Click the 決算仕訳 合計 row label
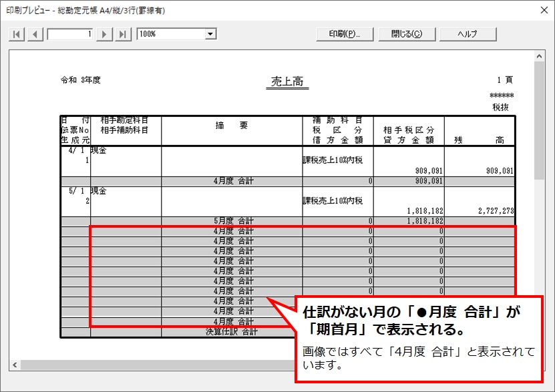555x392 pixels. (232, 332)
